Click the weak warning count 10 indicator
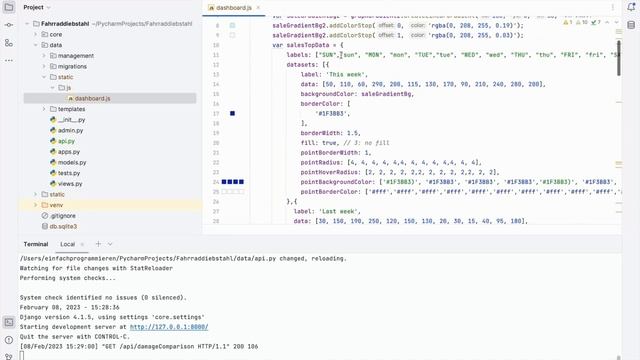 tap(582, 22)
